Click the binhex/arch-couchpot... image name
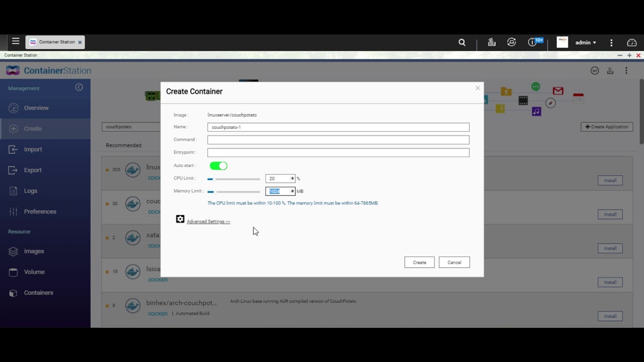 (x=182, y=303)
